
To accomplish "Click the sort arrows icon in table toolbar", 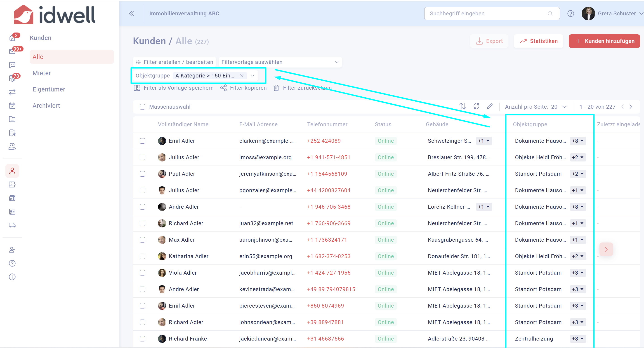I will [x=463, y=106].
